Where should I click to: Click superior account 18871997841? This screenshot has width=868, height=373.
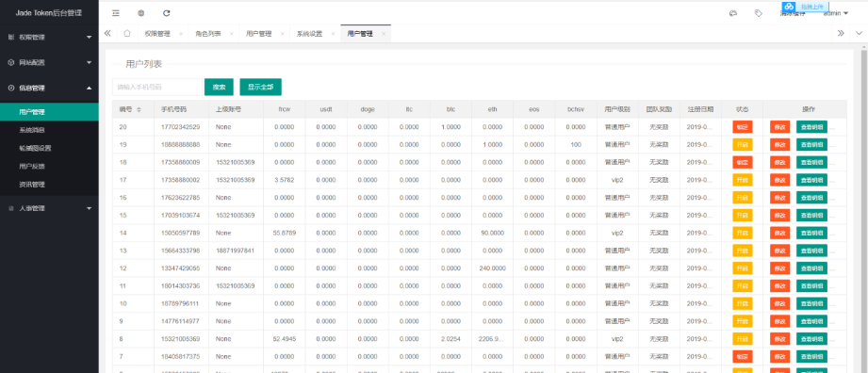click(236, 251)
